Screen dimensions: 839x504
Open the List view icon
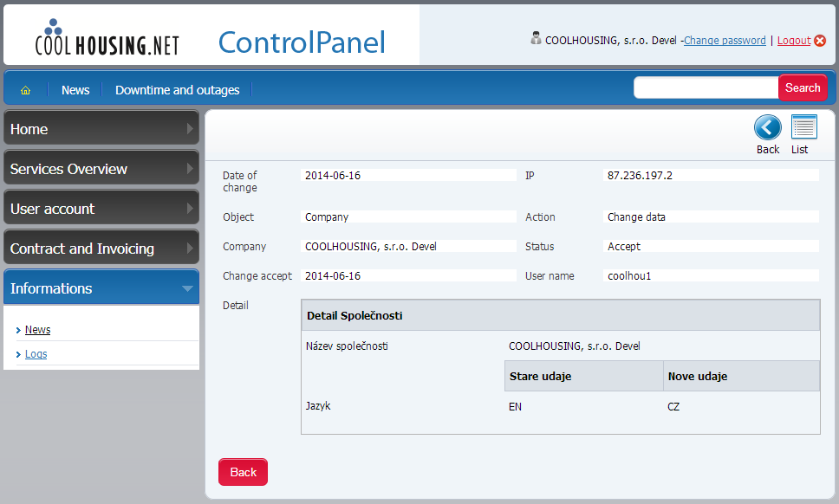(803, 127)
